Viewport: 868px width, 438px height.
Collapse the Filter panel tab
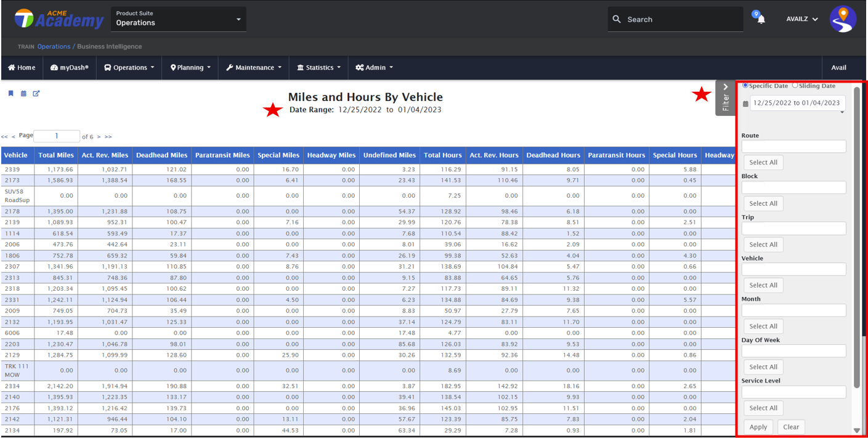725,97
